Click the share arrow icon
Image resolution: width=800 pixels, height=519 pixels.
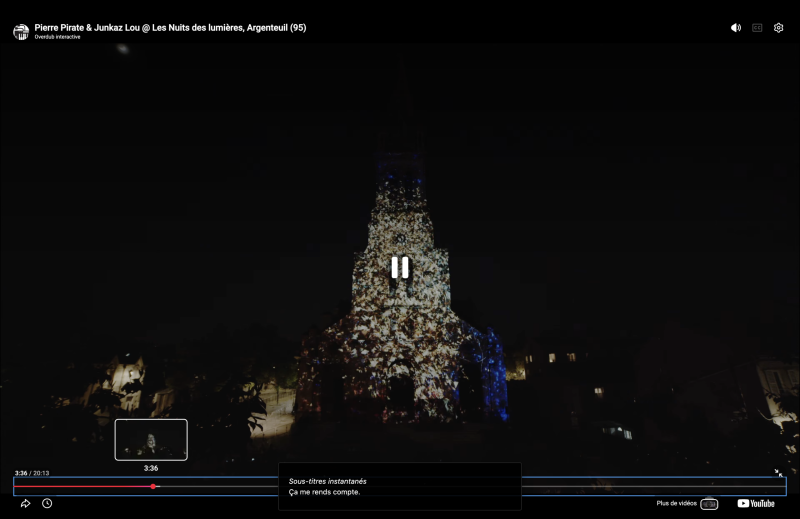point(25,504)
